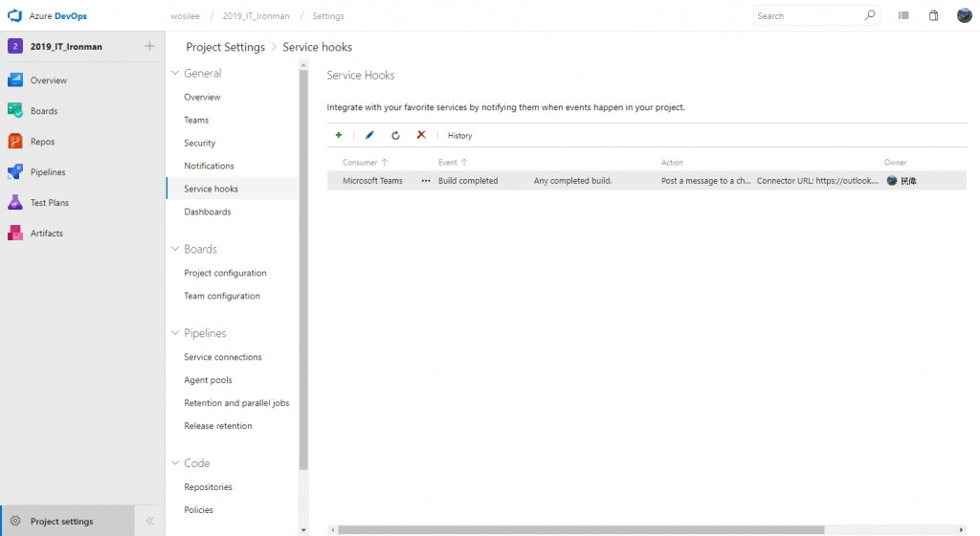Click the owner avatar in subscription row
This screenshot has width=980, height=536.
coord(892,181)
